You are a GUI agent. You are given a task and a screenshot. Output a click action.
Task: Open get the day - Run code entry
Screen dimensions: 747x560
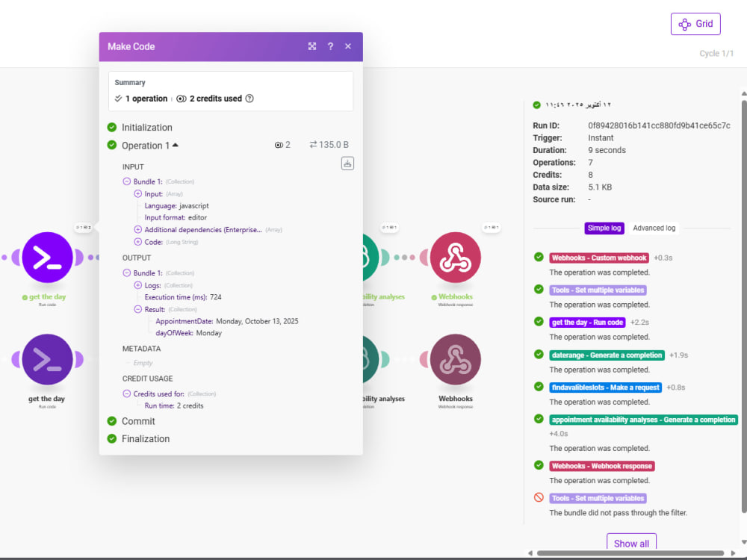point(587,323)
